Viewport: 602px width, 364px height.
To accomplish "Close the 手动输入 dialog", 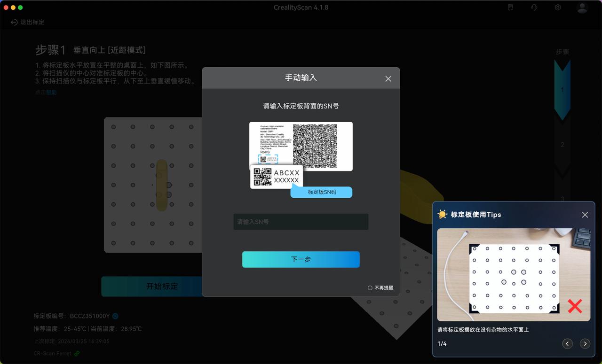I will (x=388, y=79).
